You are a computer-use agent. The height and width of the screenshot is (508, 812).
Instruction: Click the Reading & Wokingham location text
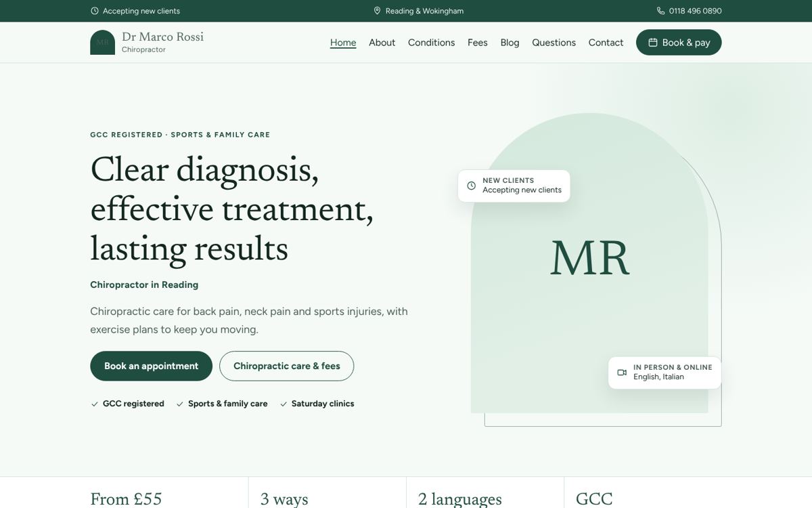(424, 11)
